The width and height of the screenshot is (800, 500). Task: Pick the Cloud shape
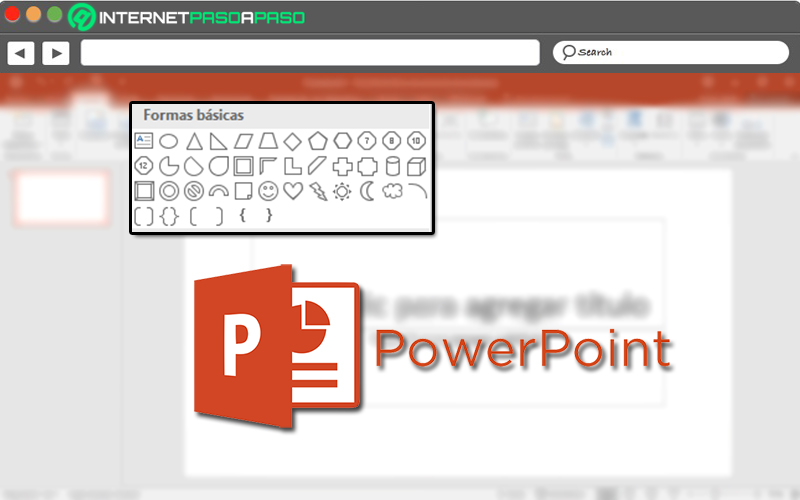[392, 191]
